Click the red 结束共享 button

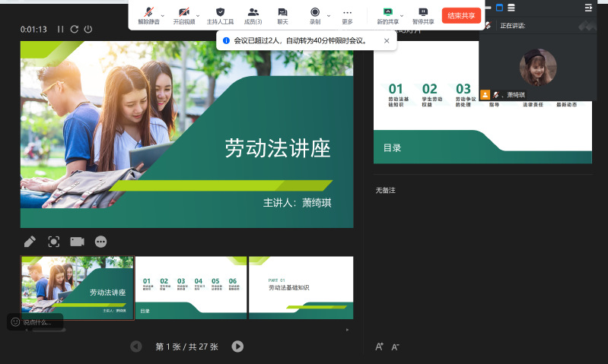pyautogui.click(x=461, y=15)
